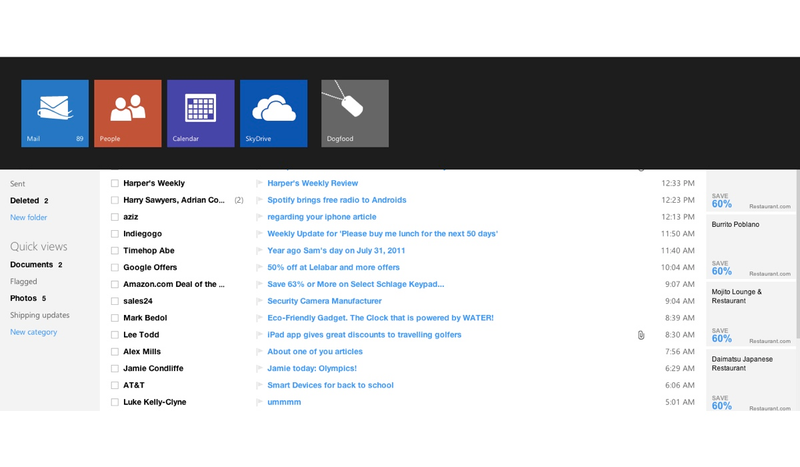800x467 pixels.
Task: Flag the Spotify brings free radio message
Action: pos(259,200)
